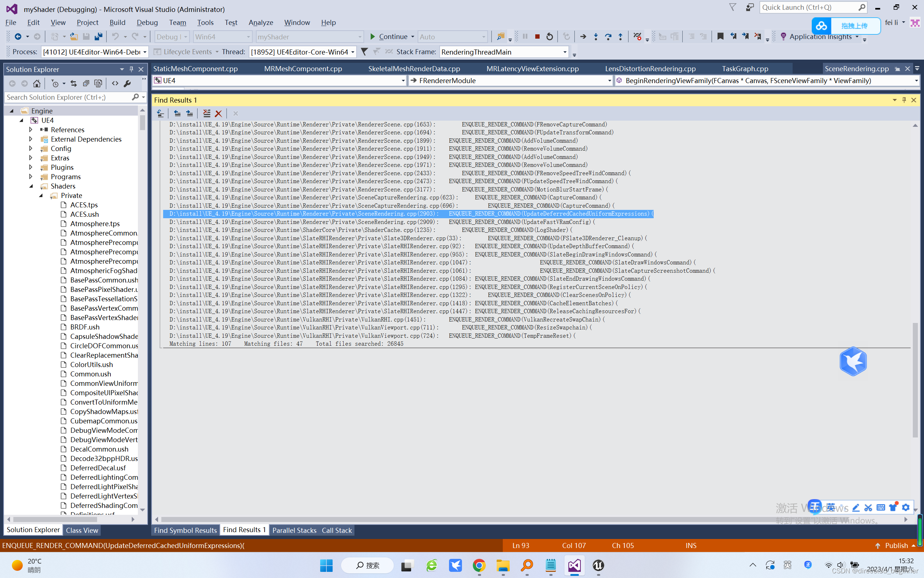
Task: Switch to the Call Stack tab
Action: pos(336,530)
